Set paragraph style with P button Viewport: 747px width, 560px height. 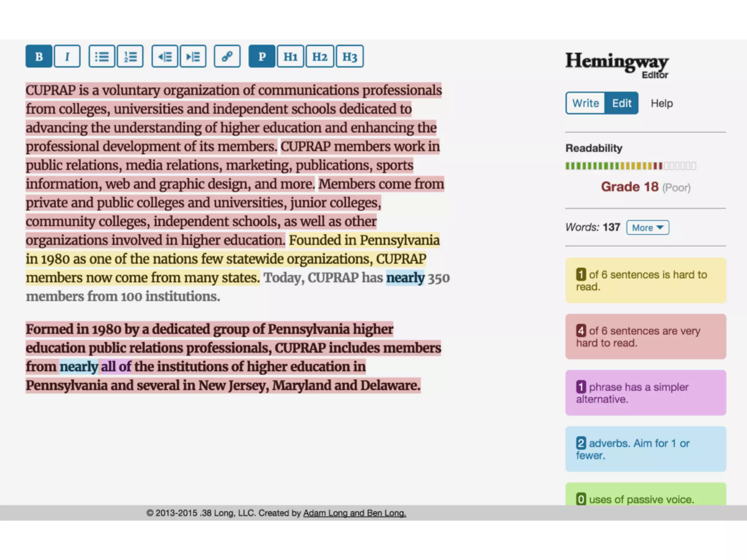(262, 57)
